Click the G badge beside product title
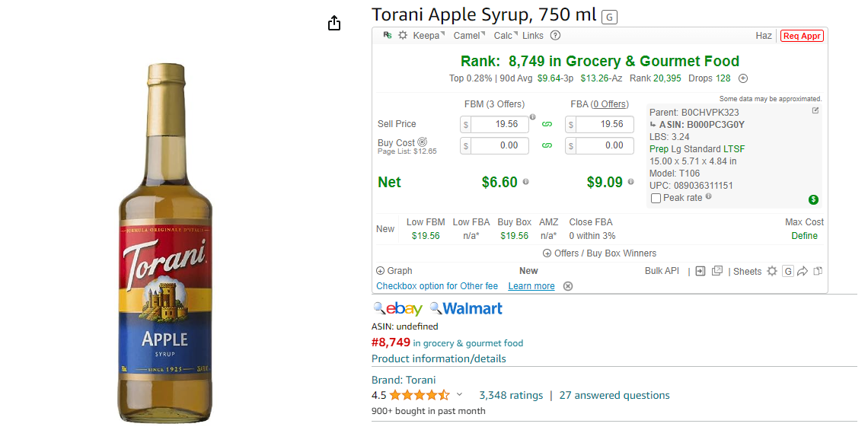This screenshot has height=430, width=868. (609, 18)
